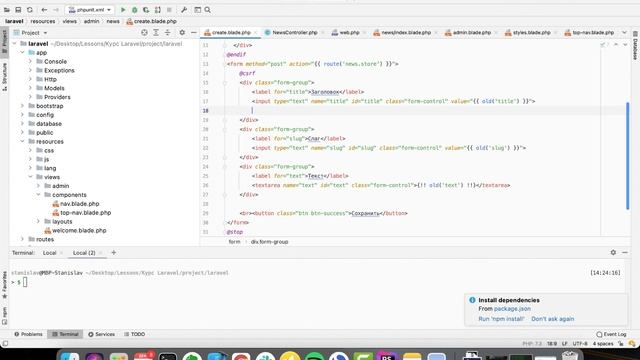Screen dimensions: 640x360
Task: Click the Search Everywhere magnifier icon
Action: pos(207,10)
